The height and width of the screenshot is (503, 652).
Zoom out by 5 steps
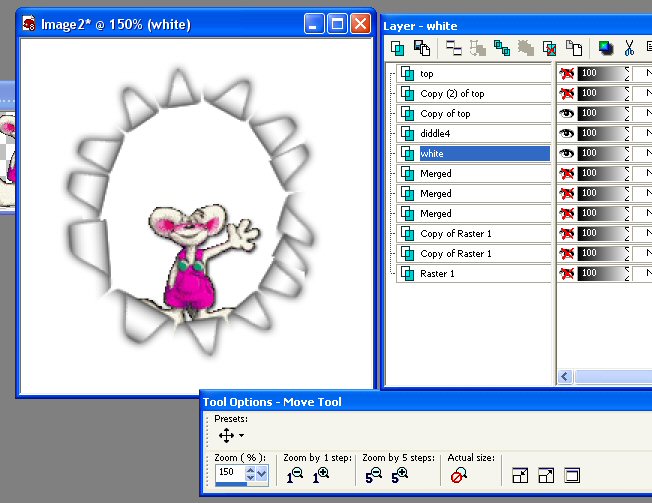click(373, 475)
